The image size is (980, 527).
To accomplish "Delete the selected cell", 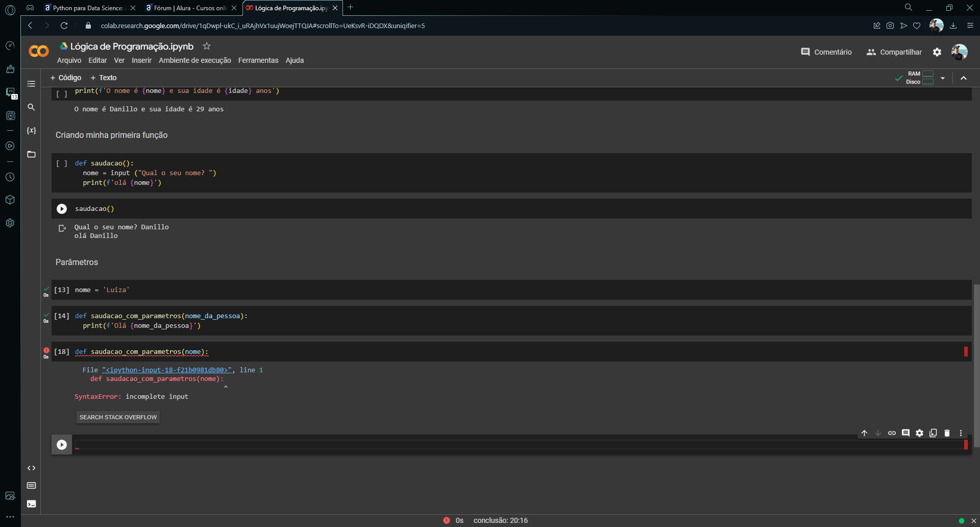I will pos(947,433).
